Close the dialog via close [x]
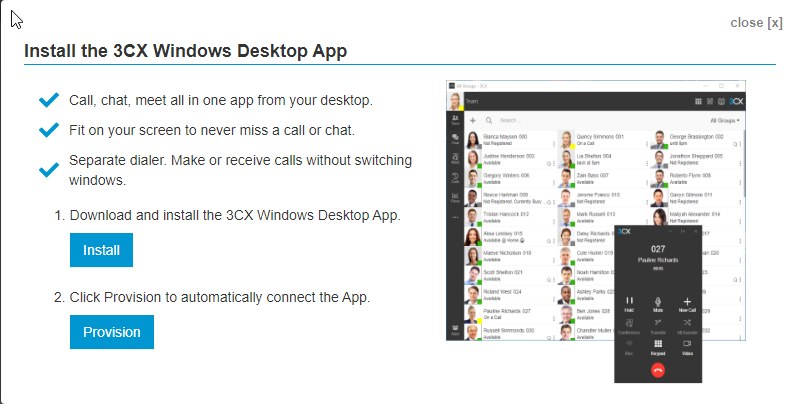This screenshot has width=787, height=404. click(x=756, y=23)
